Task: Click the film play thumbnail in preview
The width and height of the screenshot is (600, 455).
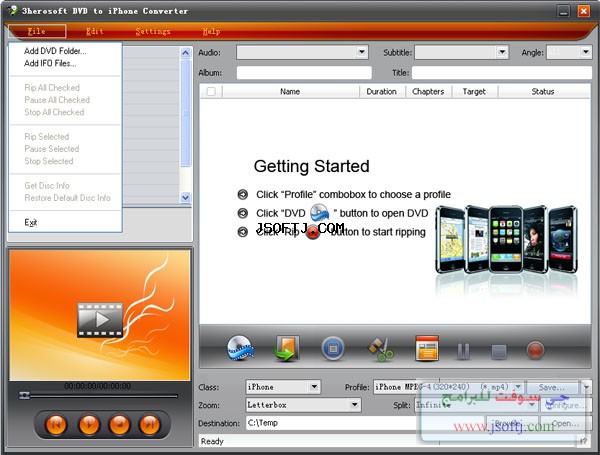Action: click(x=100, y=320)
